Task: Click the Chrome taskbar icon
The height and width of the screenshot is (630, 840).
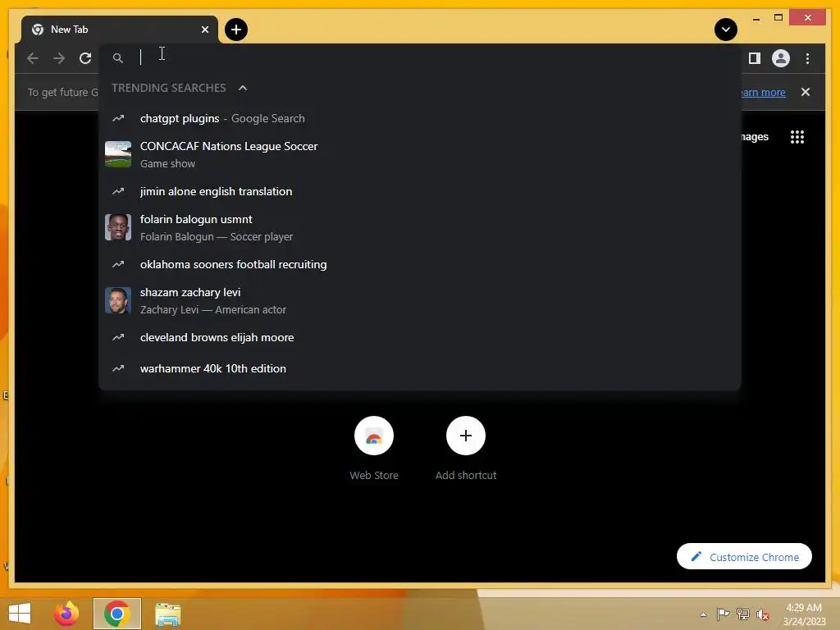Action: pyautogui.click(x=116, y=614)
